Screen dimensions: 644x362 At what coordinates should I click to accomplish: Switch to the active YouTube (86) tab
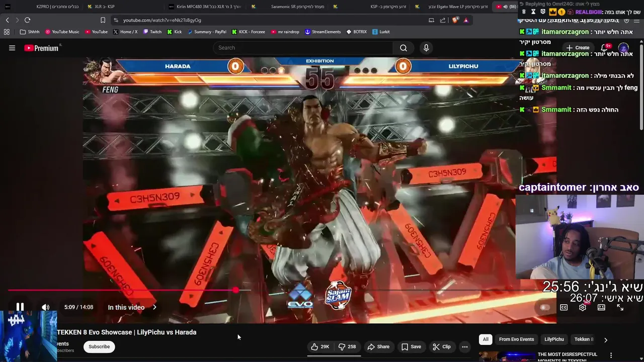(x=506, y=7)
